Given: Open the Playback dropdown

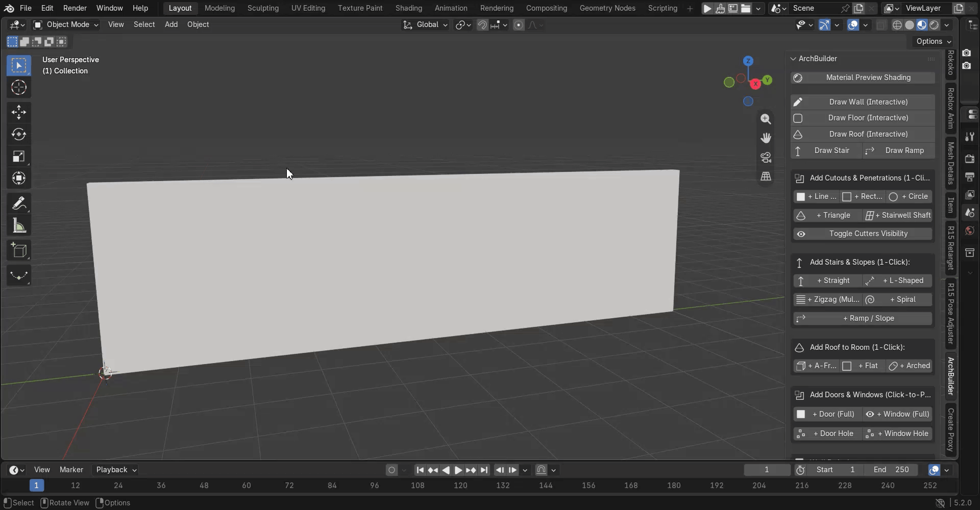Looking at the screenshot, I should click(116, 470).
